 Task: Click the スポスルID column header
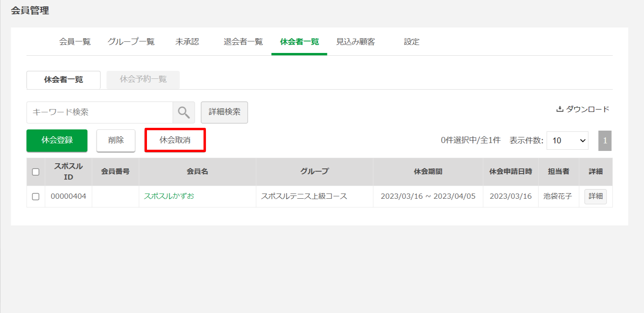69,172
